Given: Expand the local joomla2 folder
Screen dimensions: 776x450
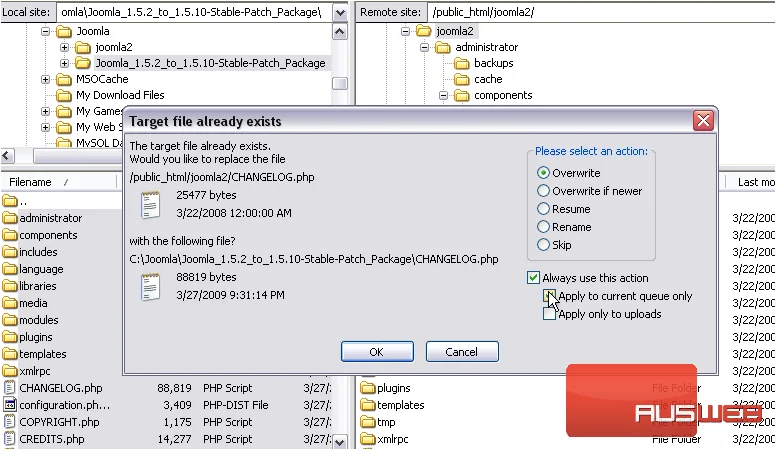Looking at the screenshot, I should (64, 48).
